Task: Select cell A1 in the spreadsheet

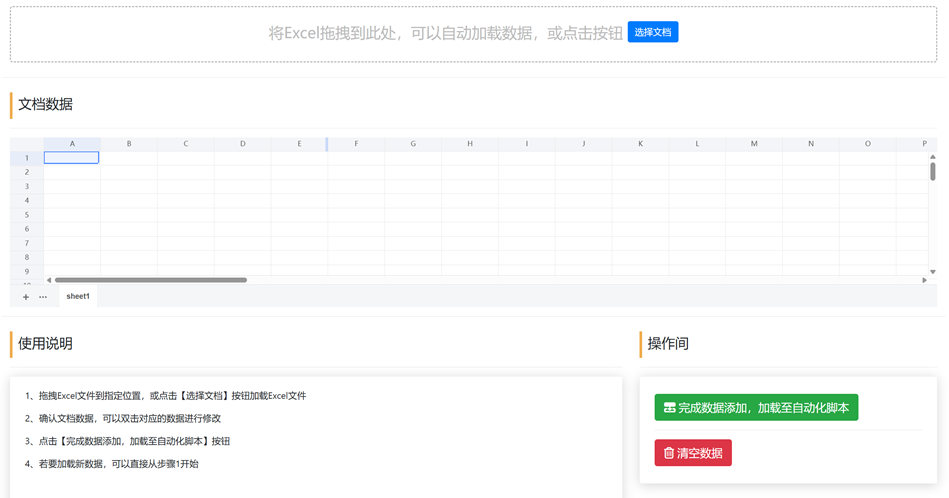Action: (x=71, y=157)
